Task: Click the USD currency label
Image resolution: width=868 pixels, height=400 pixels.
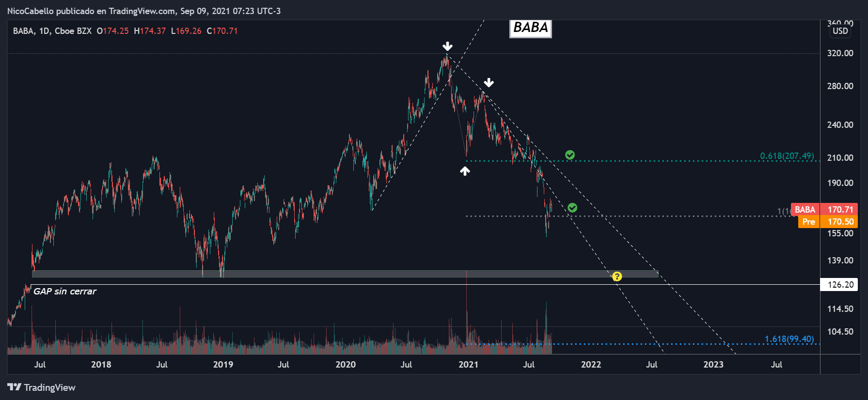Action: coord(840,31)
